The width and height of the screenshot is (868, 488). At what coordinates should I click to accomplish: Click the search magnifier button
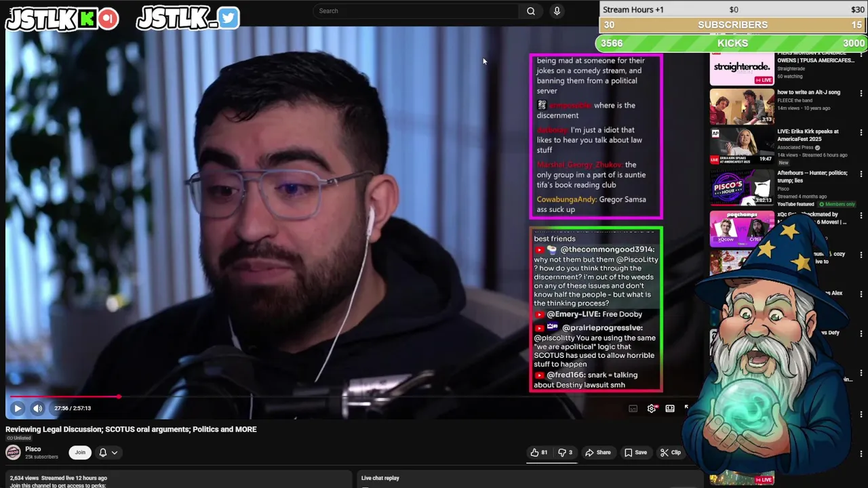click(531, 11)
